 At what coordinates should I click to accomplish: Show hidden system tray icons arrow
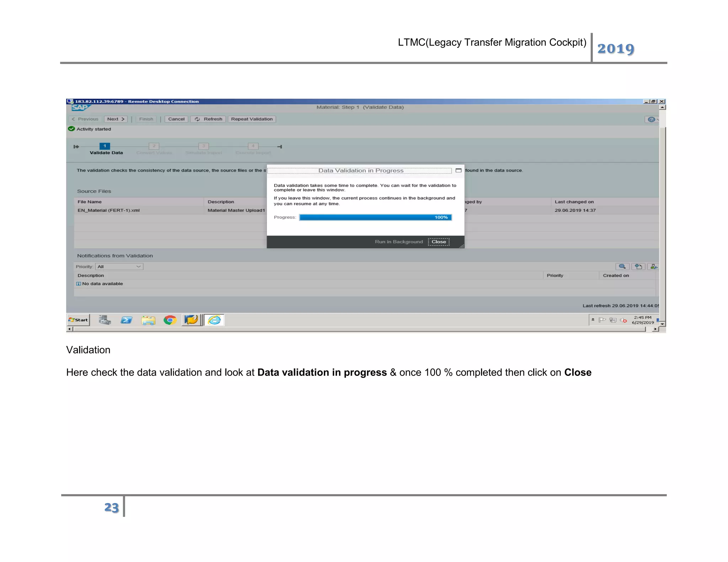593,320
